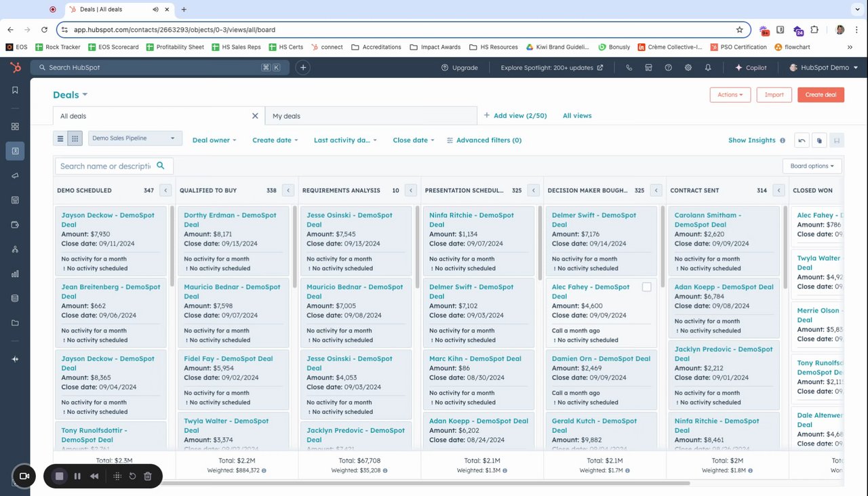Open the All views link
The height and width of the screenshot is (496, 868).
pos(577,116)
